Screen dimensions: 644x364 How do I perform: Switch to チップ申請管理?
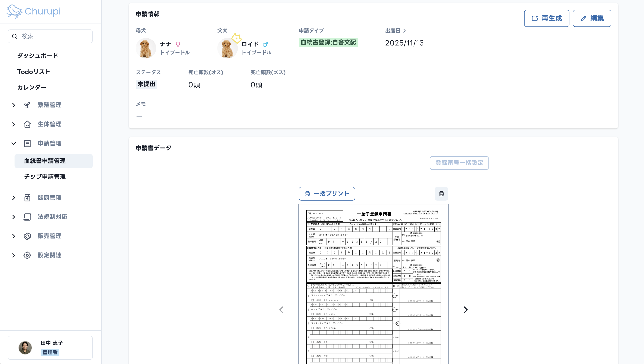coord(45,177)
